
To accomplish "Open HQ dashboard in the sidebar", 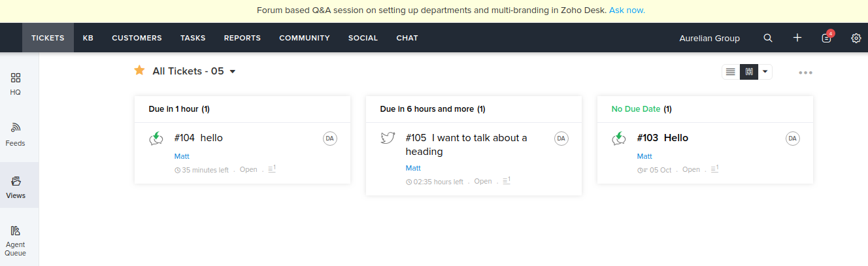I will click(x=16, y=84).
